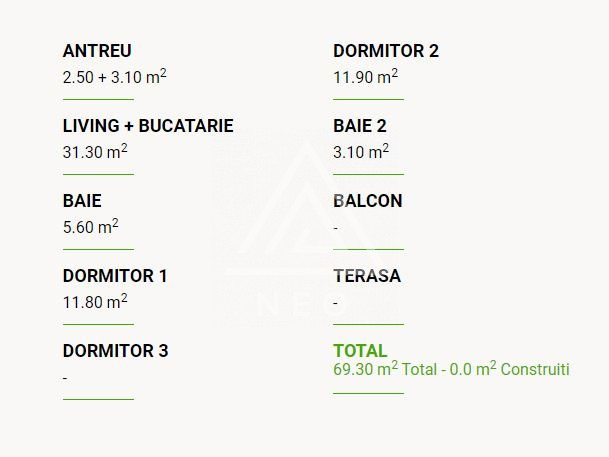Click the ANTREU heading
This screenshot has height=457, width=609.
(97, 51)
